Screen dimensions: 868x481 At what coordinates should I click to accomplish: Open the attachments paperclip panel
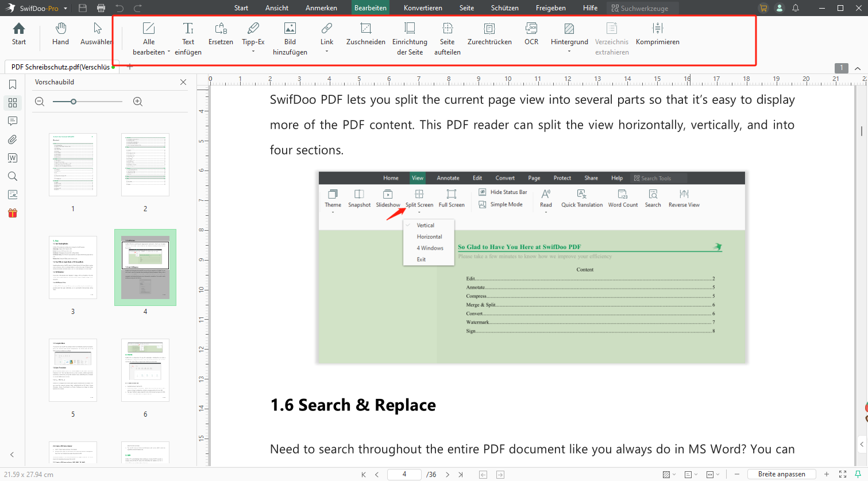(x=13, y=139)
